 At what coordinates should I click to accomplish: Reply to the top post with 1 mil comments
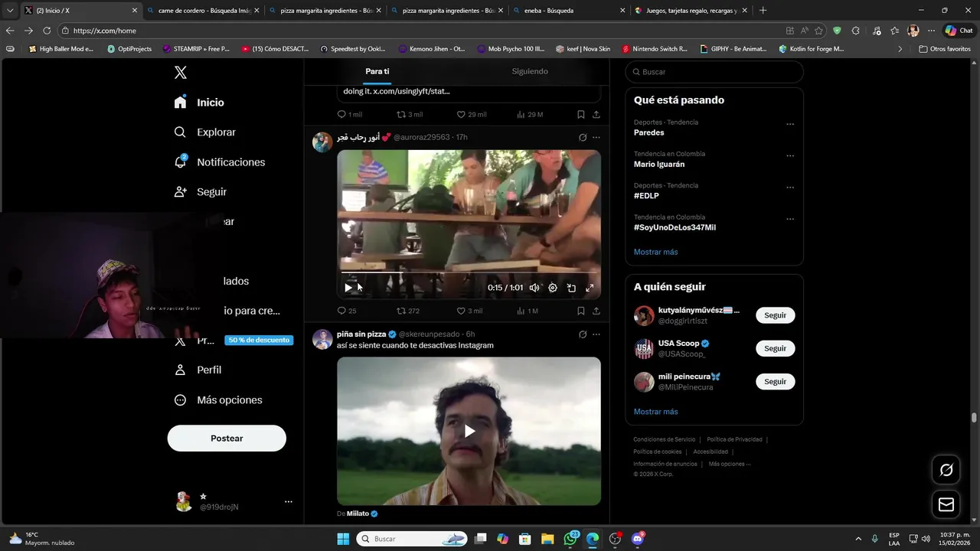350,114
